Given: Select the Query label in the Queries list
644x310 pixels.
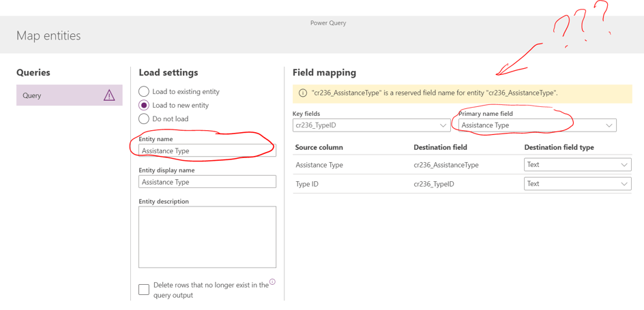Looking at the screenshot, I should click(x=32, y=95).
